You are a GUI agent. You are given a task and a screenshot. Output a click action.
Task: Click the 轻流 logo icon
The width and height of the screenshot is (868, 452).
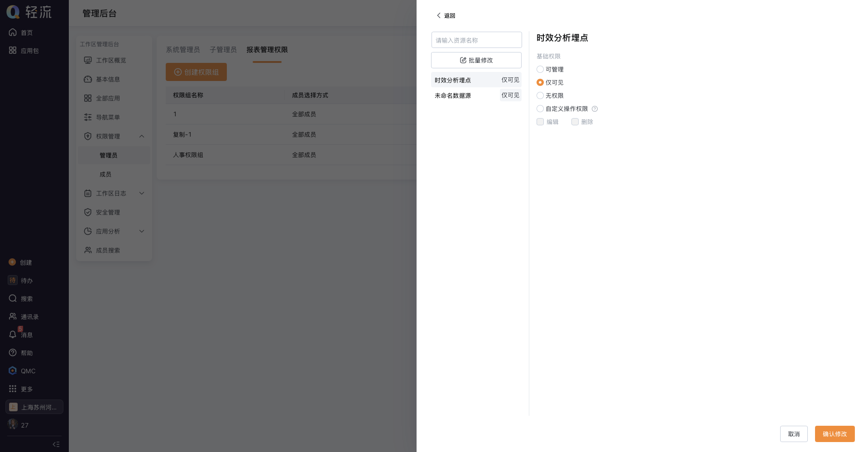coord(13,12)
